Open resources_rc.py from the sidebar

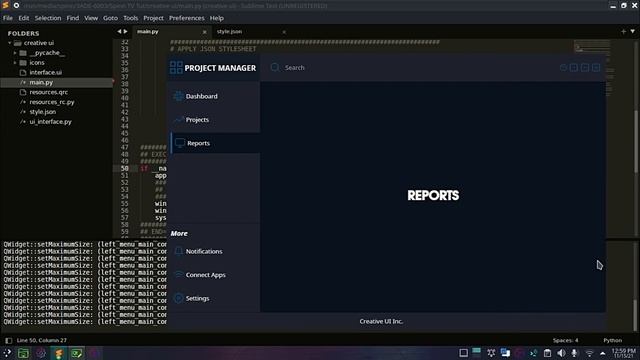[x=51, y=102]
